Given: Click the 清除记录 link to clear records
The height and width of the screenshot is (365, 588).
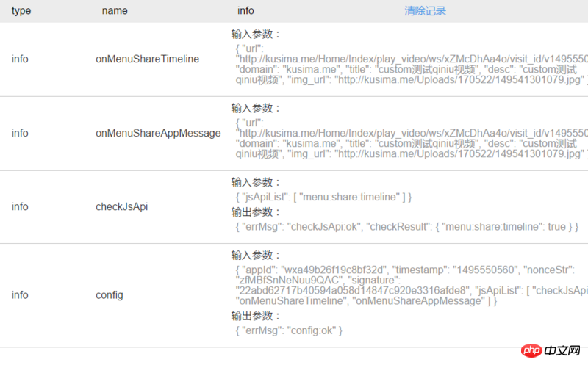Looking at the screenshot, I should pos(425,11).
